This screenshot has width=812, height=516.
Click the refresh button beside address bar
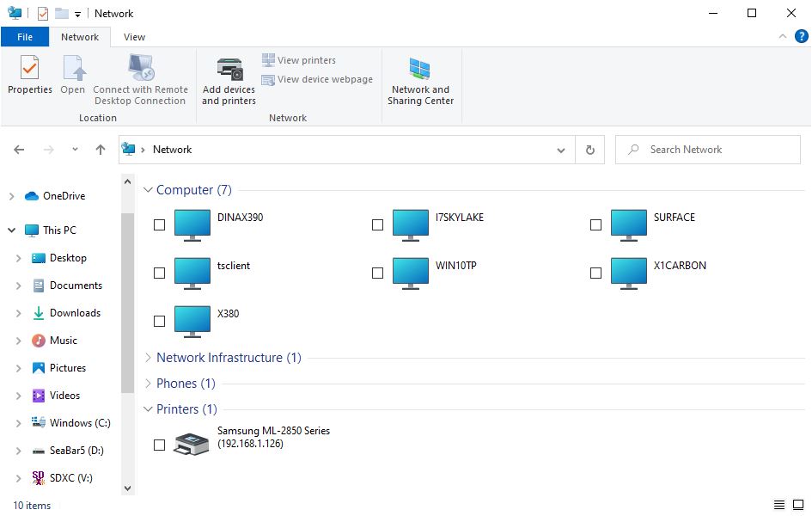pyautogui.click(x=589, y=150)
